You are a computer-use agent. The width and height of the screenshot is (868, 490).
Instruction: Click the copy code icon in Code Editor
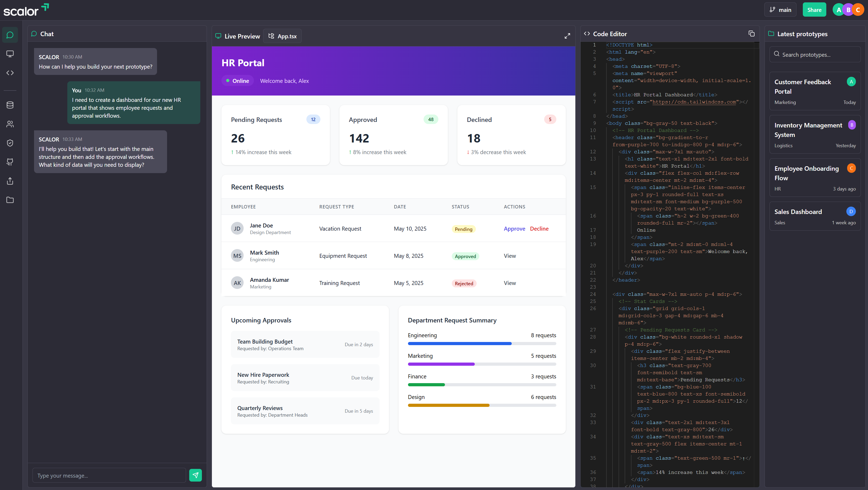click(751, 33)
